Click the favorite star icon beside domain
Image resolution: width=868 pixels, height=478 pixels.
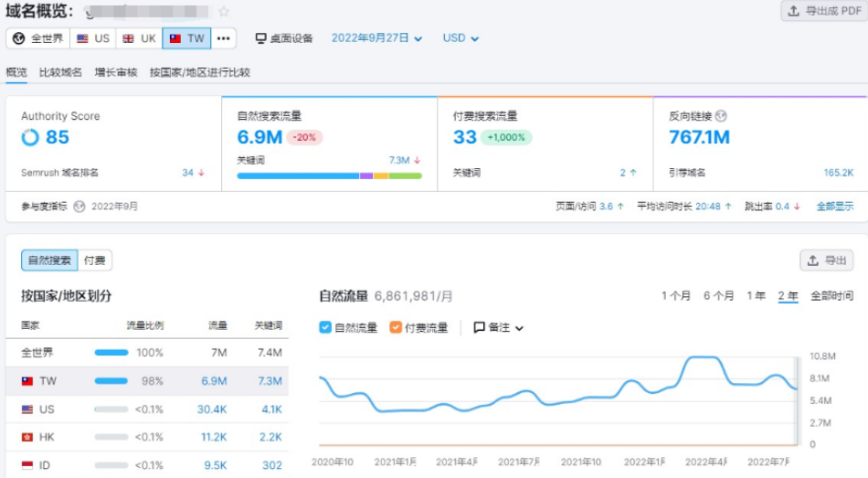pos(224,12)
